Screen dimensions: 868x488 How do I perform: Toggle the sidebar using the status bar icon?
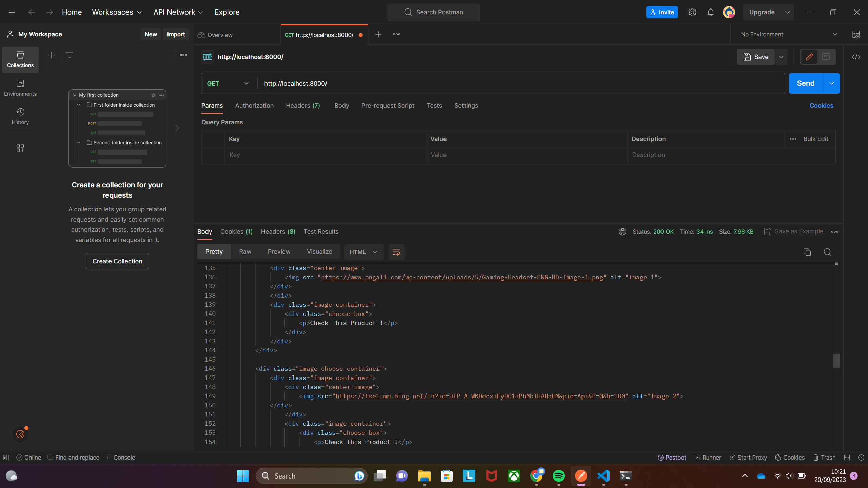pos(6,457)
